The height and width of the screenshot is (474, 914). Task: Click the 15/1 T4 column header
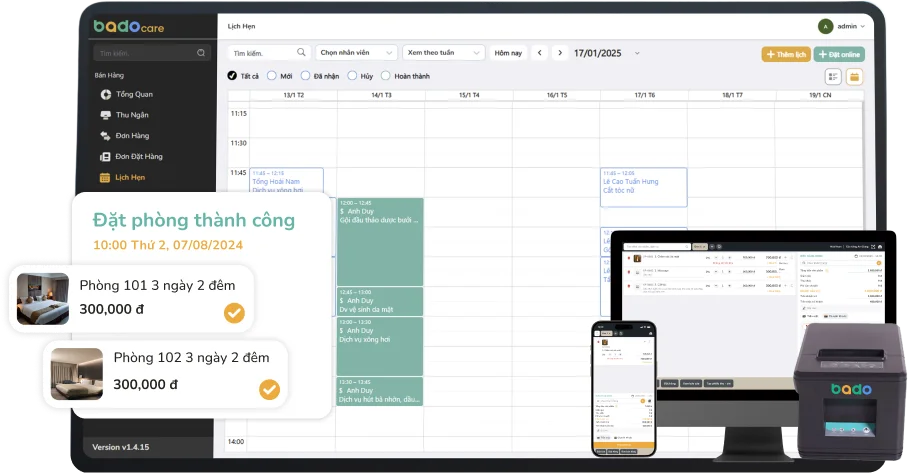[469, 95]
